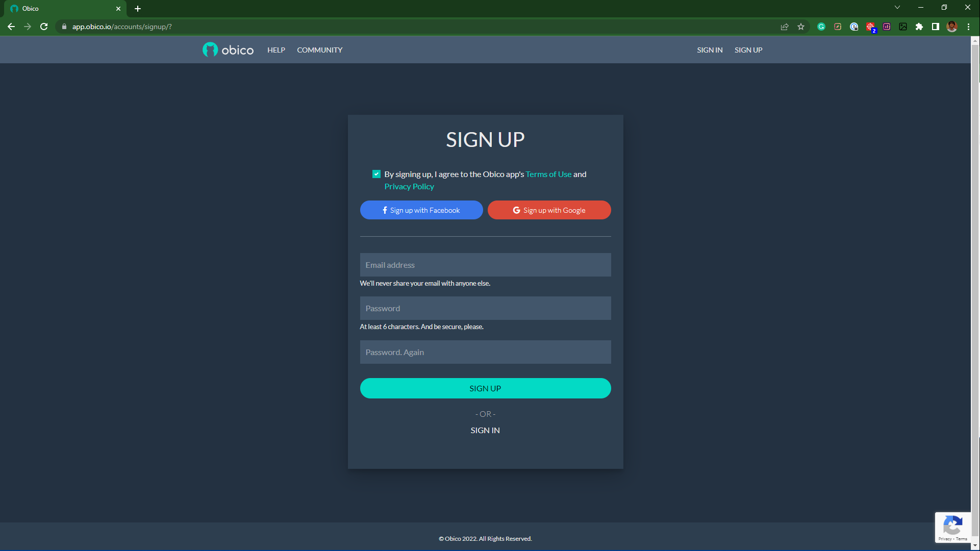This screenshot has height=551, width=980.
Task: Open the Terms of Use link
Action: 548,174
